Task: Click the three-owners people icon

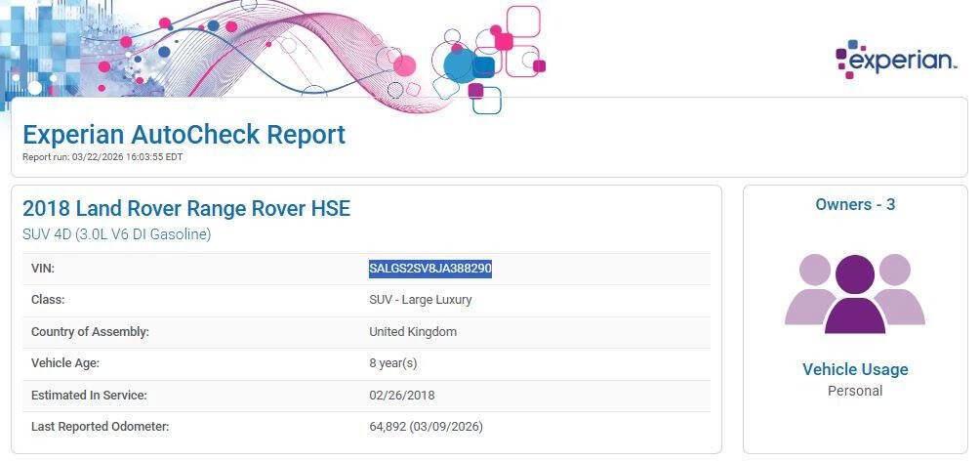Action: pos(855,293)
